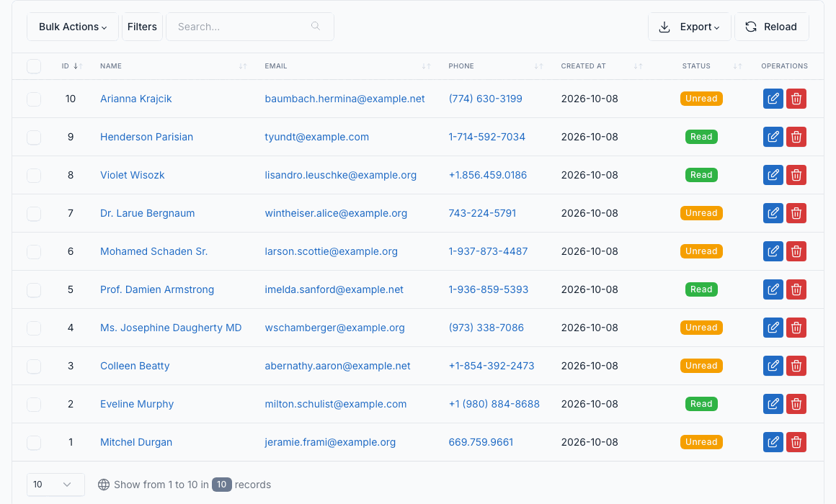Click email tyundt@example.com

(x=316, y=137)
